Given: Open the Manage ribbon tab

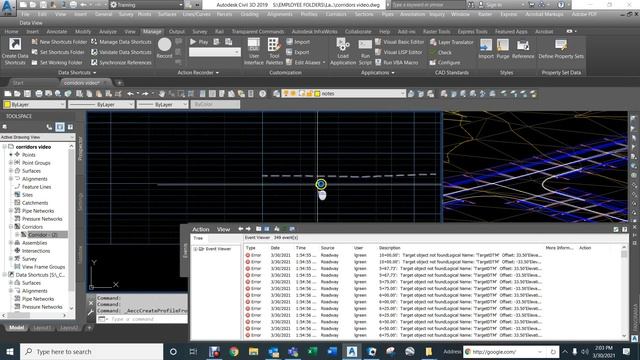Looking at the screenshot, I should point(152,31).
